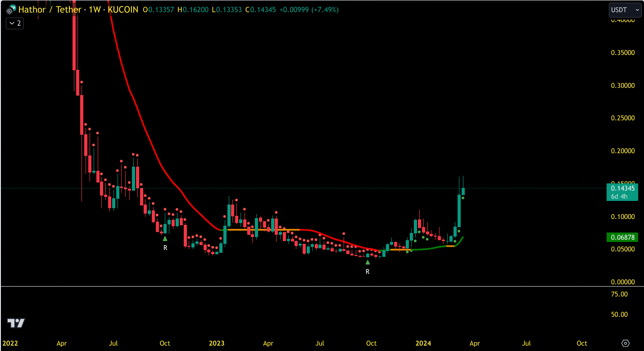Screen dimensions: 644x351
Task: Click the Apr label right after 2024
Action: tap(475, 343)
